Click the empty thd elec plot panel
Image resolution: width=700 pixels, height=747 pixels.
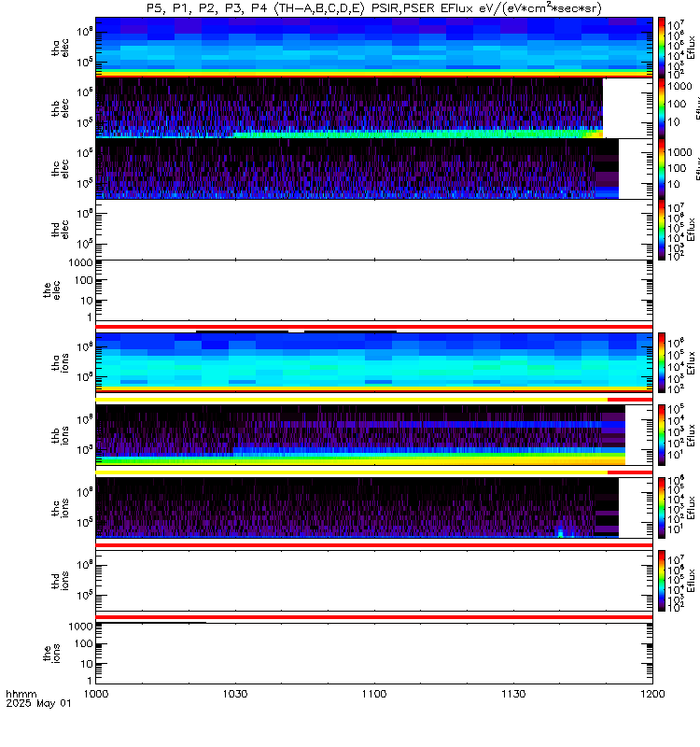[374, 229]
